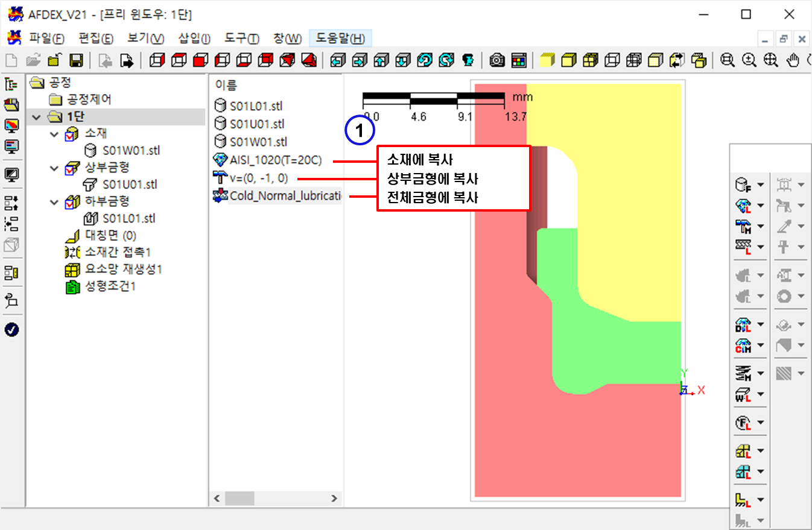Viewport: 812px width, 530px height.
Task: Select the Cold_Normal_lubrication entry
Action: click(x=285, y=197)
